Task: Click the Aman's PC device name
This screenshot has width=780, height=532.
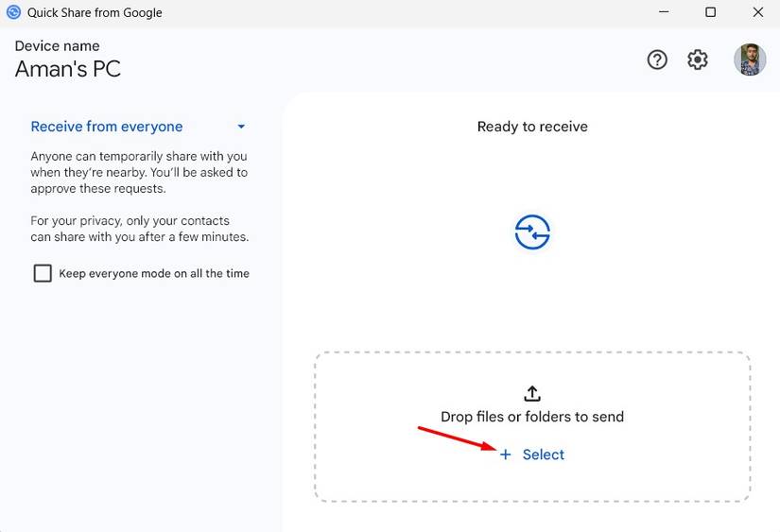Action: (68, 69)
